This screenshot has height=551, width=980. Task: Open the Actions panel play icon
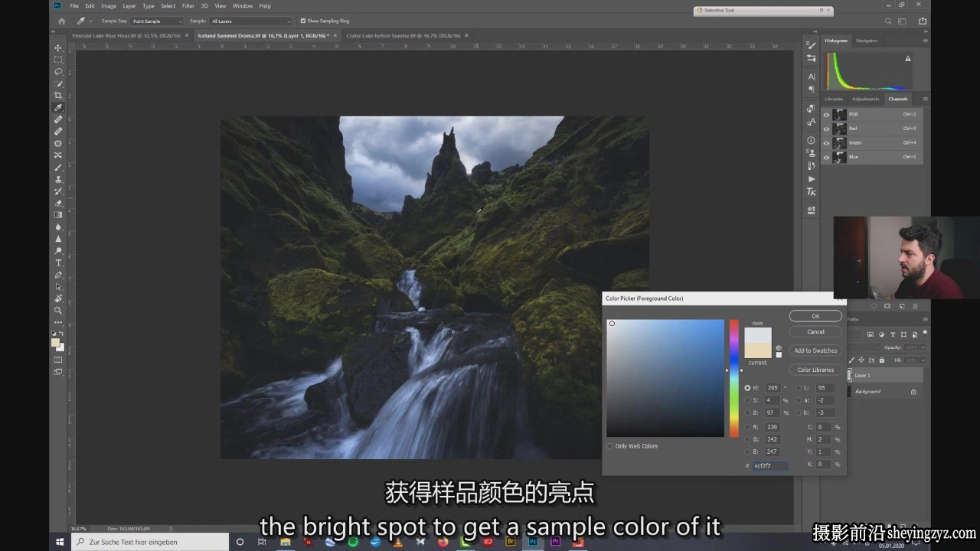(812, 179)
